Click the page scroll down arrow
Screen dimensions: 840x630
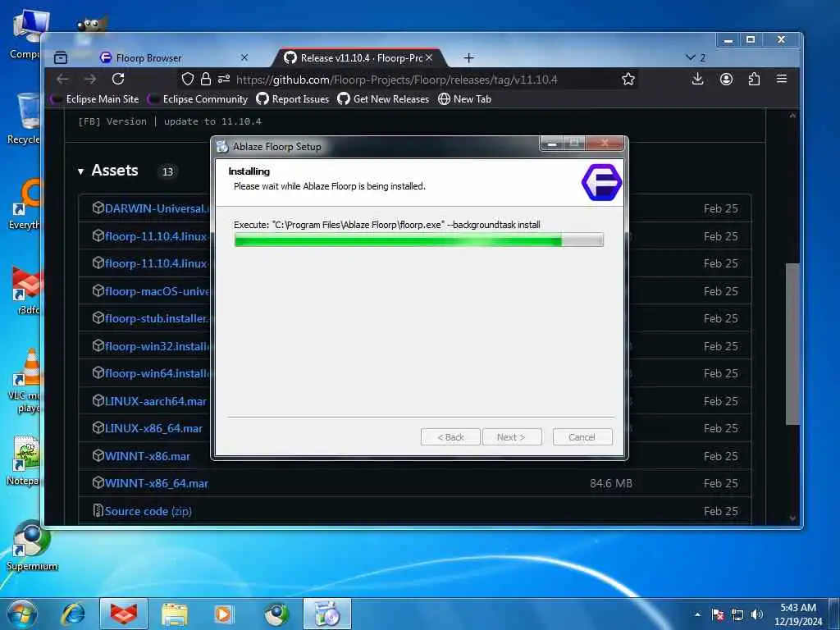792,518
